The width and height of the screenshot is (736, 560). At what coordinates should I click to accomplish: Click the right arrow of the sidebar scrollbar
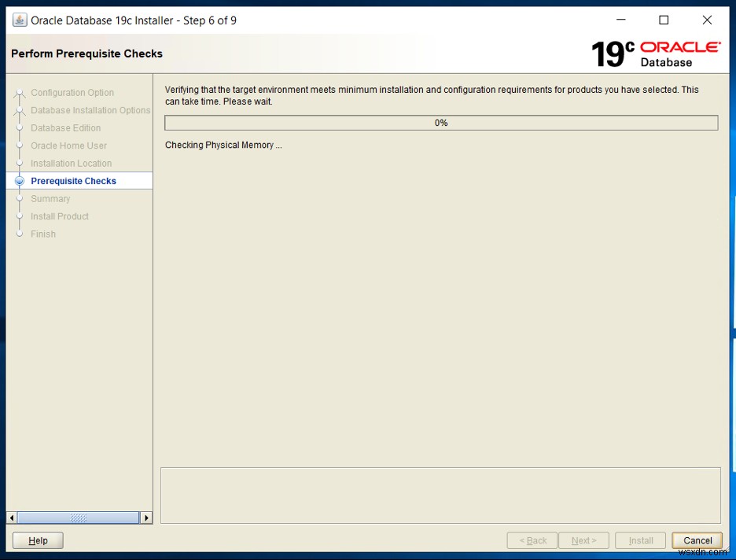146,518
